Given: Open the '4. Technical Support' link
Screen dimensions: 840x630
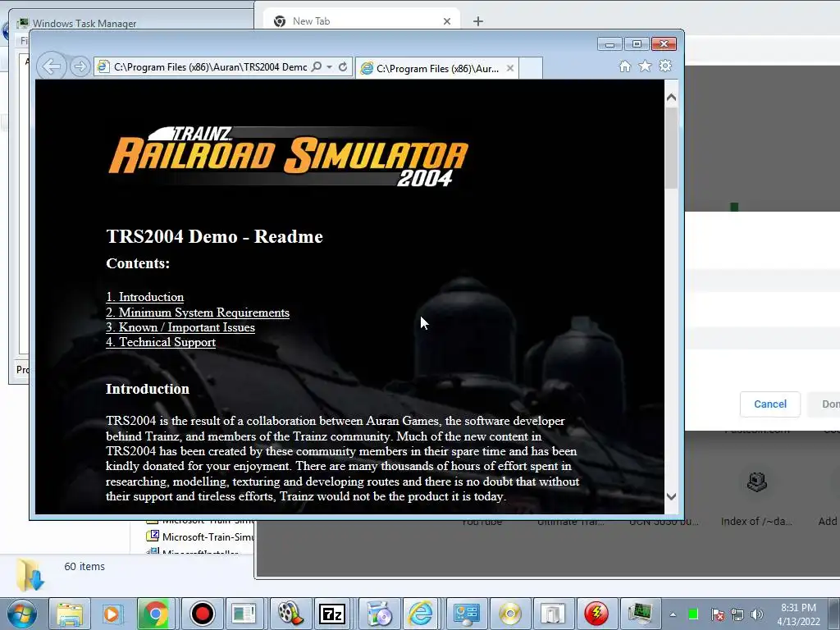Looking at the screenshot, I should pos(161,342).
